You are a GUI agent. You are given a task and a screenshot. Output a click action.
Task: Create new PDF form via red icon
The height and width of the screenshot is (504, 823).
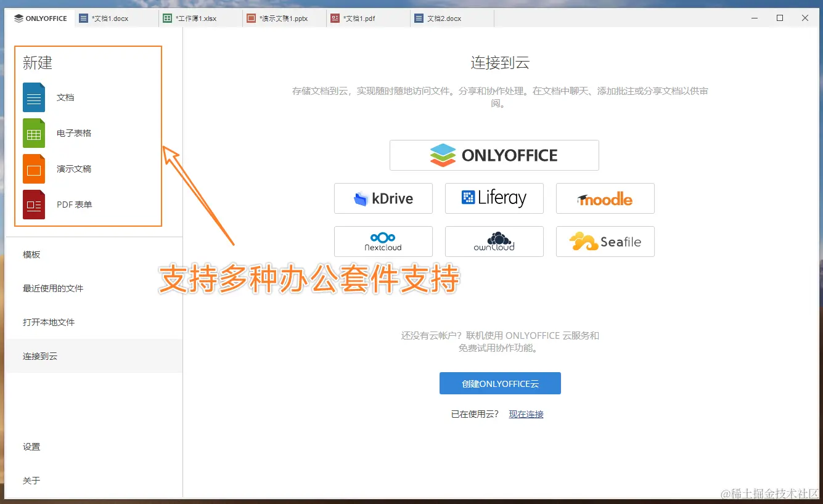point(34,205)
